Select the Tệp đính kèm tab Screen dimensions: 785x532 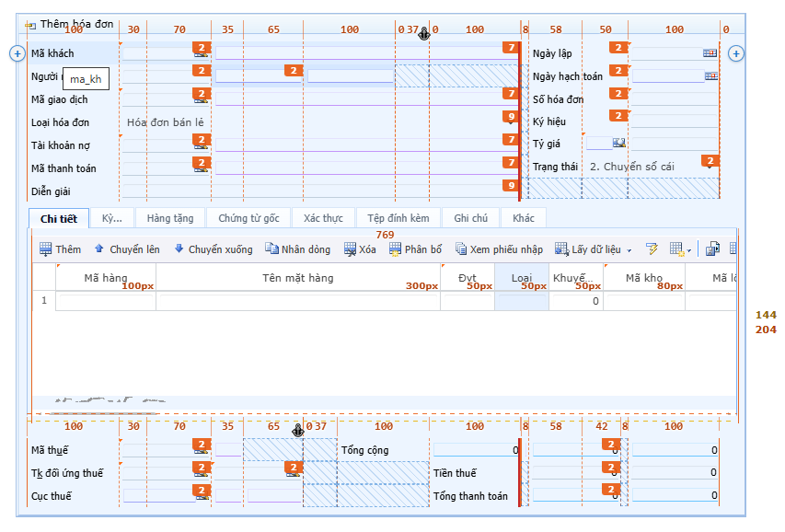click(x=398, y=218)
